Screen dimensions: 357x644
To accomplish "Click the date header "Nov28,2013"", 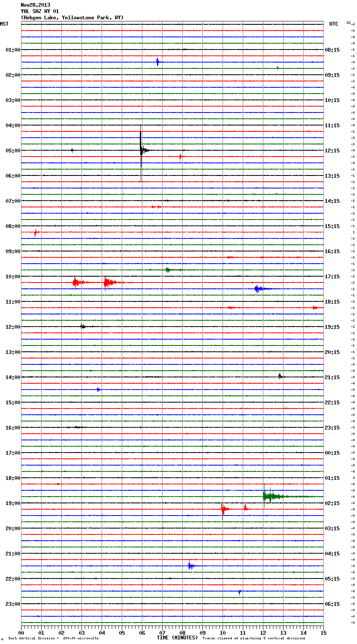I will (35, 5).
